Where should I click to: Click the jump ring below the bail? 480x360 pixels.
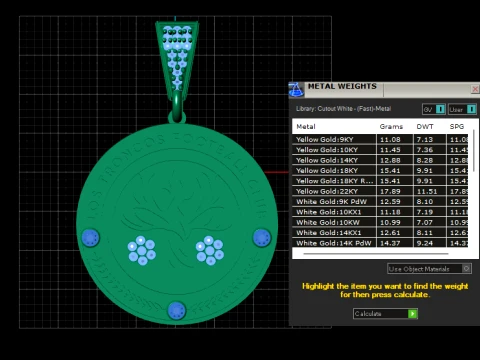pos(177,108)
